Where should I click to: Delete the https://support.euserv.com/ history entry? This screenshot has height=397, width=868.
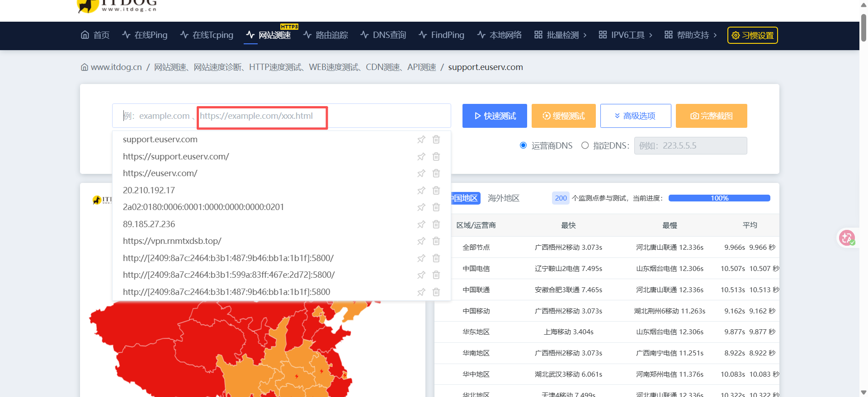(x=436, y=157)
